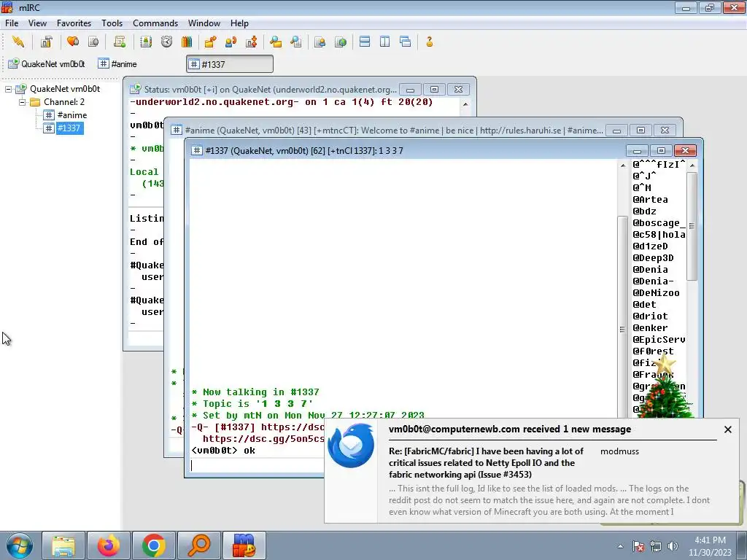Screen dimensions: 747x560
Task: Open the Notify List toolbar icon
Action: click(320, 42)
